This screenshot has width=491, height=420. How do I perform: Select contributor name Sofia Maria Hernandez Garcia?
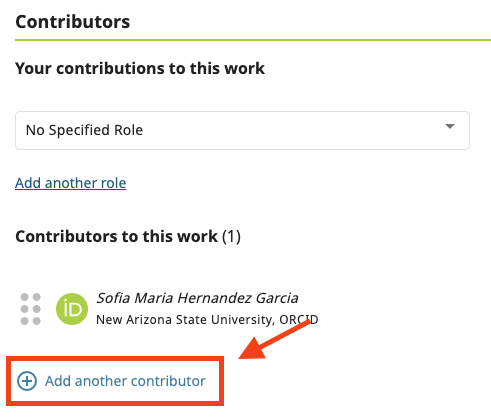197,298
